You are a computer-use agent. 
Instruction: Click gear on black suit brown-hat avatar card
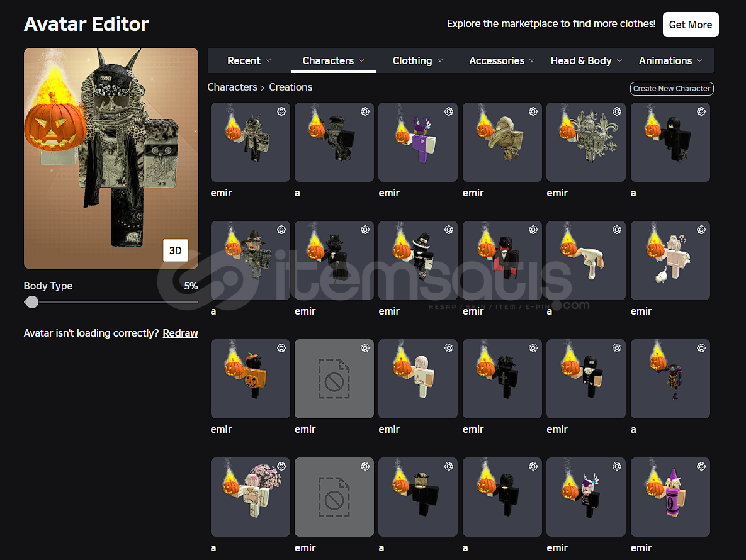[449, 467]
